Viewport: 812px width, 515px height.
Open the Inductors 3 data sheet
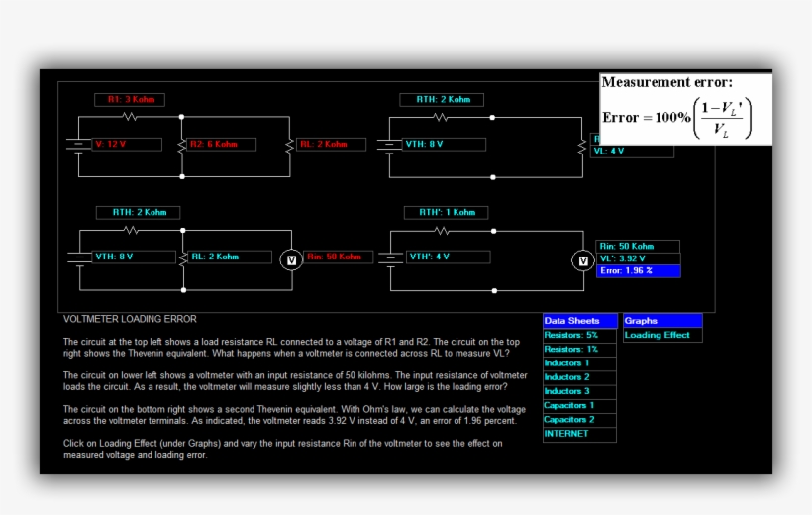[579, 391]
